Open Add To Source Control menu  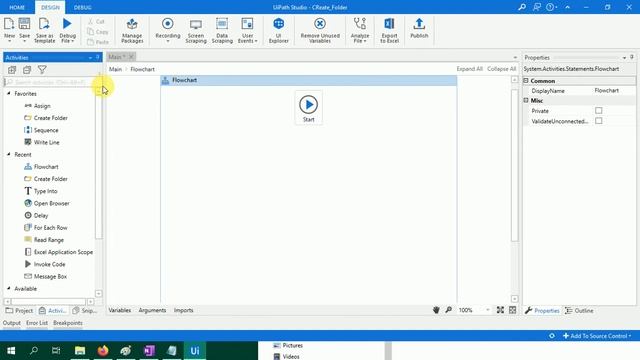tap(597, 336)
